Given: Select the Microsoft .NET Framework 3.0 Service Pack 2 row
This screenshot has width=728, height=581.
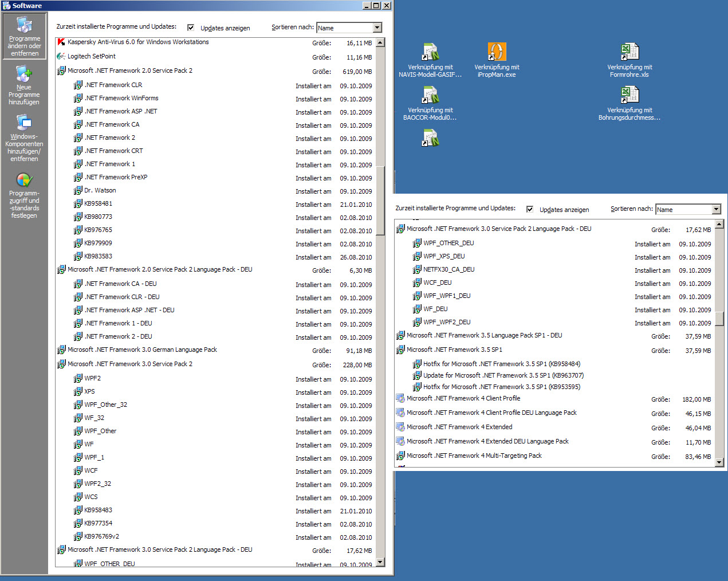Looking at the screenshot, I should tap(215, 364).
